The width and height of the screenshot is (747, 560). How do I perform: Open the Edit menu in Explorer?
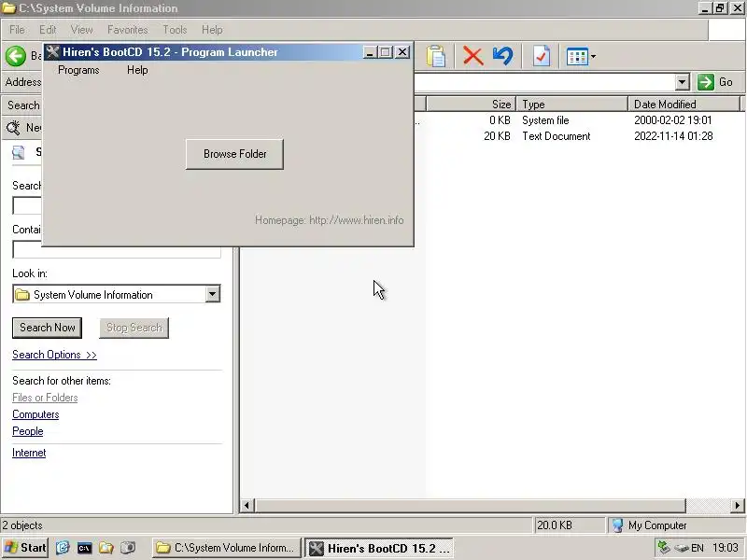click(48, 30)
